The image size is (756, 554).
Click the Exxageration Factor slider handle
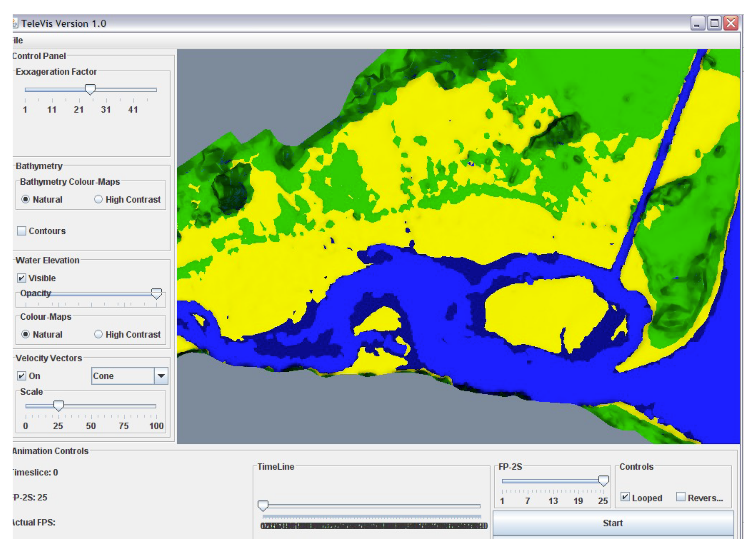tap(90, 90)
